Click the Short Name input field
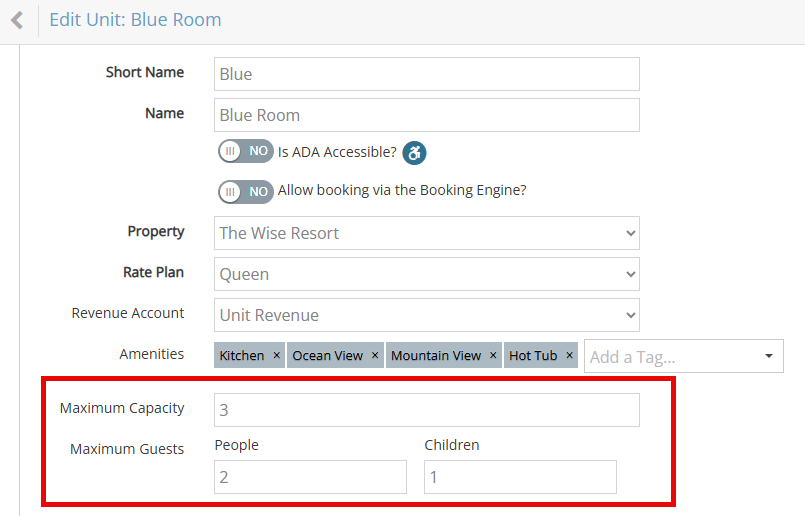The height and width of the screenshot is (516, 805). click(427, 74)
